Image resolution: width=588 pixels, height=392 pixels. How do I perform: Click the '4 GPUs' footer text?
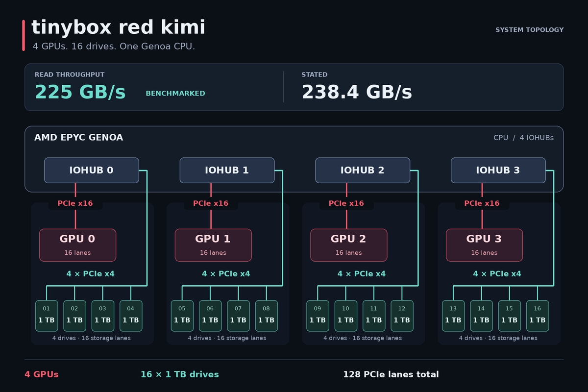pyautogui.click(x=42, y=374)
